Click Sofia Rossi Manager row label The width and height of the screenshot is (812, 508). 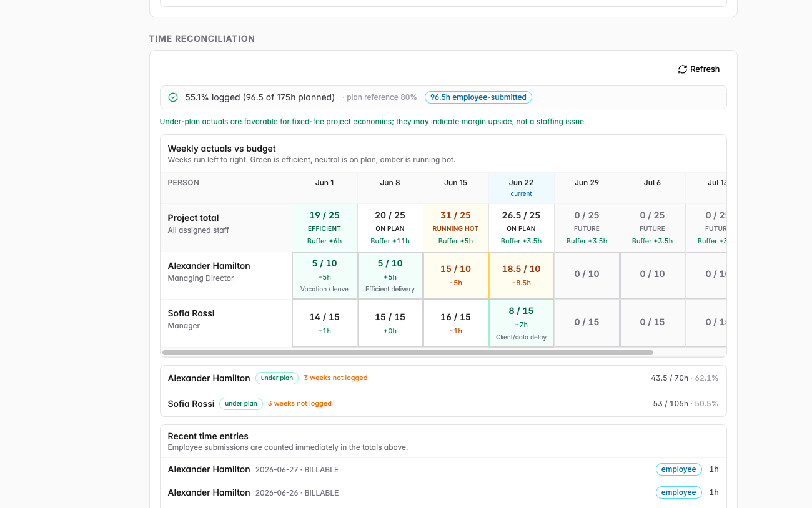click(x=226, y=323)
